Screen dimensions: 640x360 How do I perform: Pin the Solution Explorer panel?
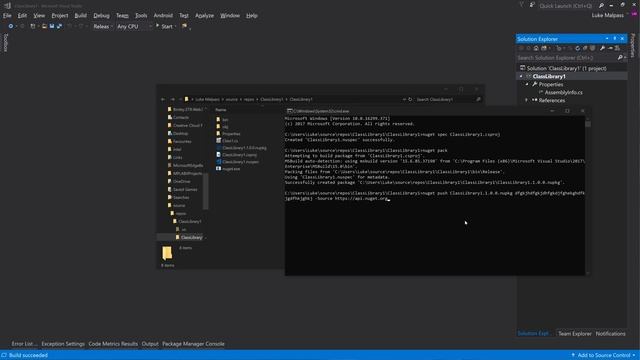point(615,39)
